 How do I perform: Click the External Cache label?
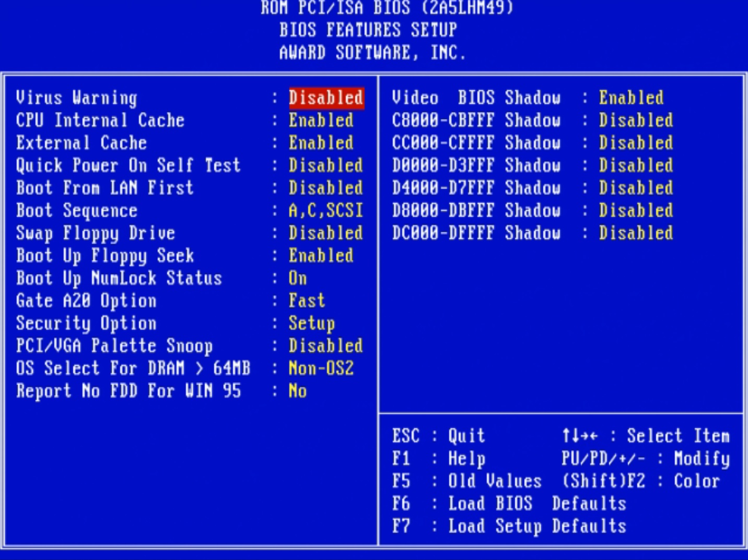click(x=81, y=143)
